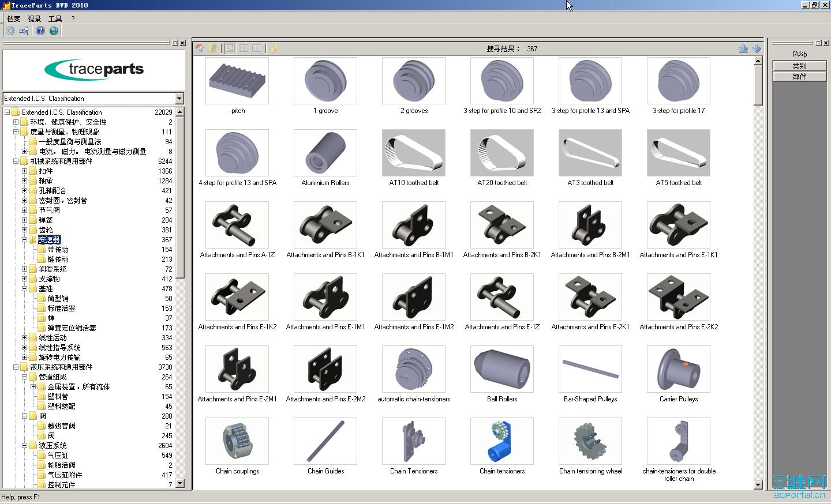Open the Chain Guides thumbnail
Screen dimensions: 831x504
tap(325, 441)
